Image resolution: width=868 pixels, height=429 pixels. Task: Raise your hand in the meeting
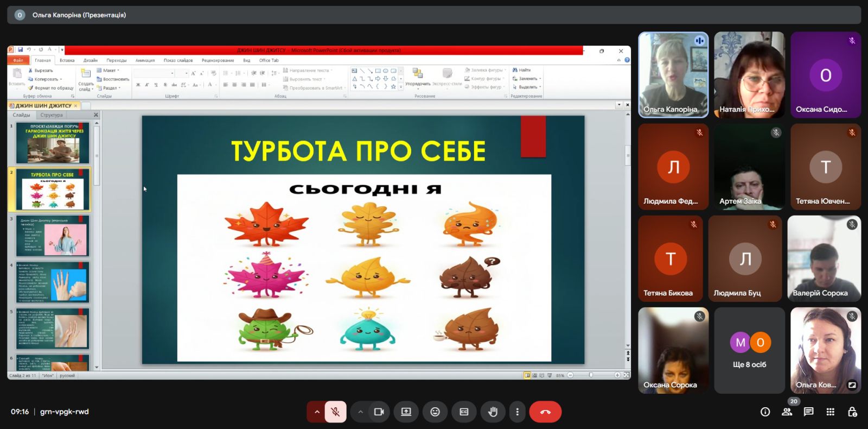click(493, 412)
